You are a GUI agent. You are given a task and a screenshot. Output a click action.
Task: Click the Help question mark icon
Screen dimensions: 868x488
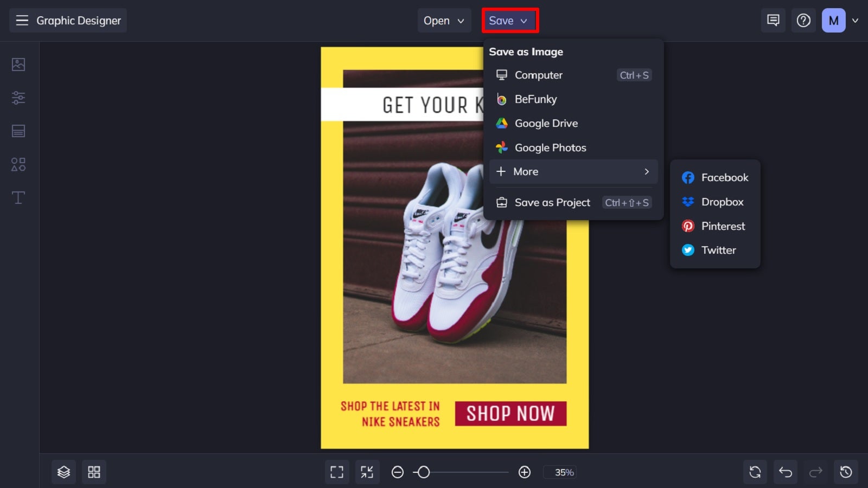click(x=803, y=20)
